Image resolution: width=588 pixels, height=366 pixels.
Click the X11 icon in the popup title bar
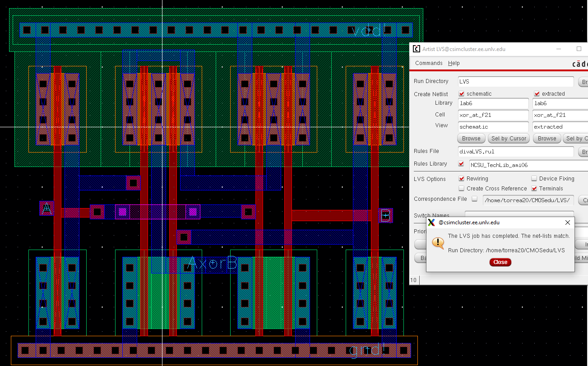(x=431, y=222)
